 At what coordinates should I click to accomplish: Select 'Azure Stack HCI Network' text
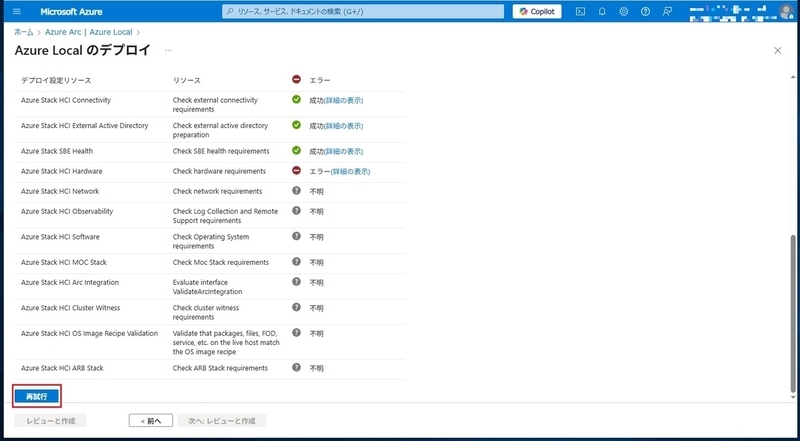[x=60, y=191]
